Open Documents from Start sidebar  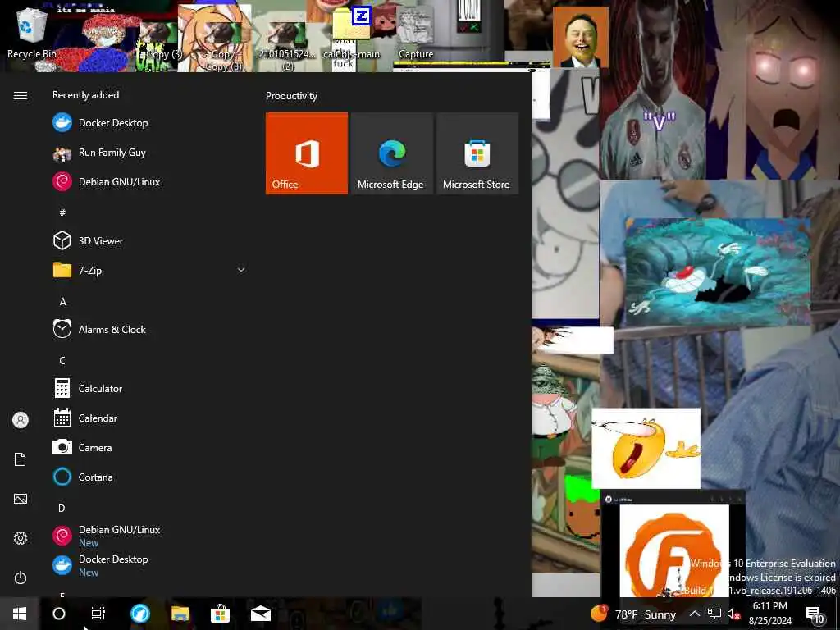point(21,459)
